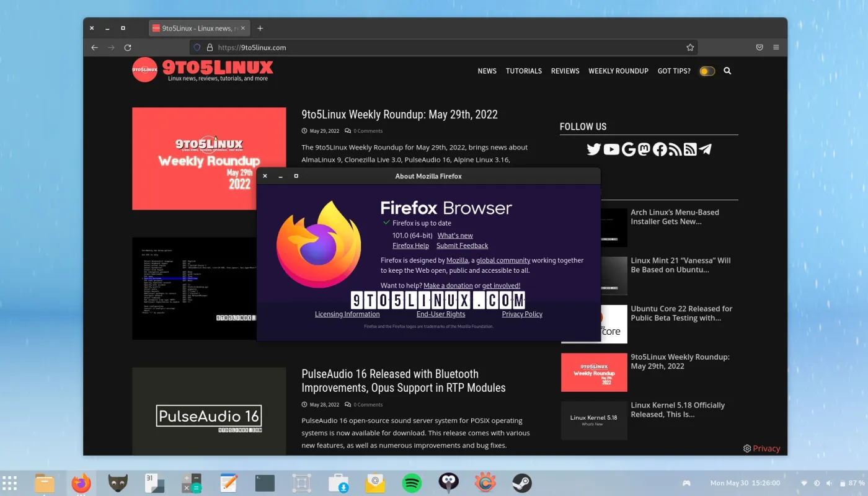
Task: Click the Mastodon follow icon
Action: pos(644,149)
